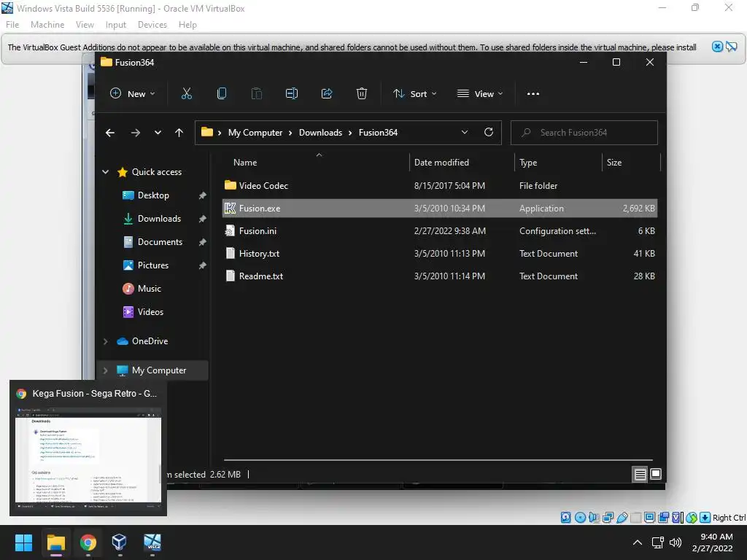Expand chevron after My Computer in breadcrumb
Screen dimensions: 747x560
click(290, 133)
